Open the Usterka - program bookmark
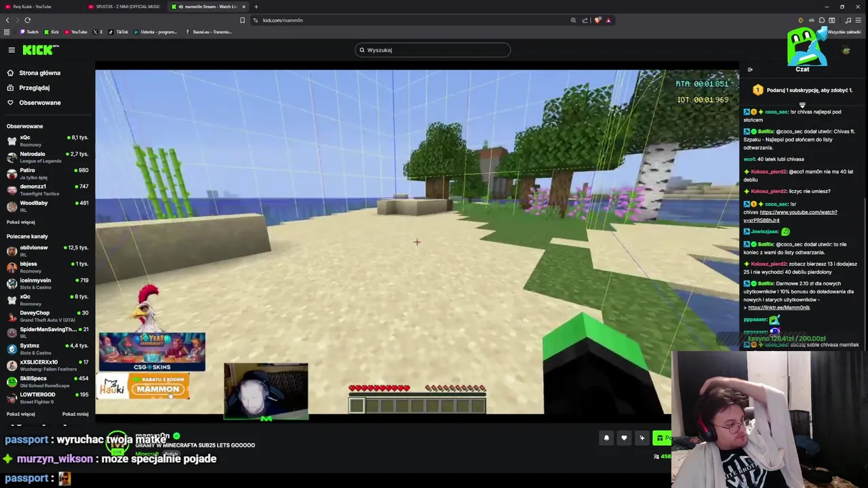The height and width of the screenshot is (488, 868). click(x=155, y=32)
